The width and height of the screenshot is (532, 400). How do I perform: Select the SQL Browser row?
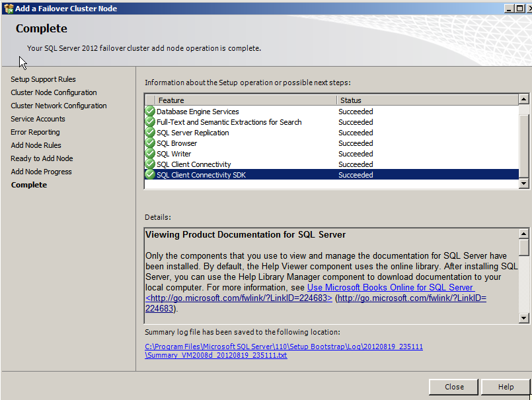[x=332, y=143]
